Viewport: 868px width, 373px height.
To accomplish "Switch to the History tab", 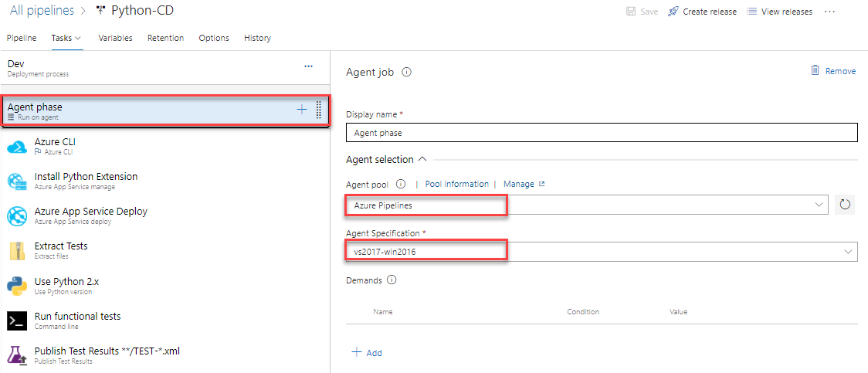I will pos(257,38).
